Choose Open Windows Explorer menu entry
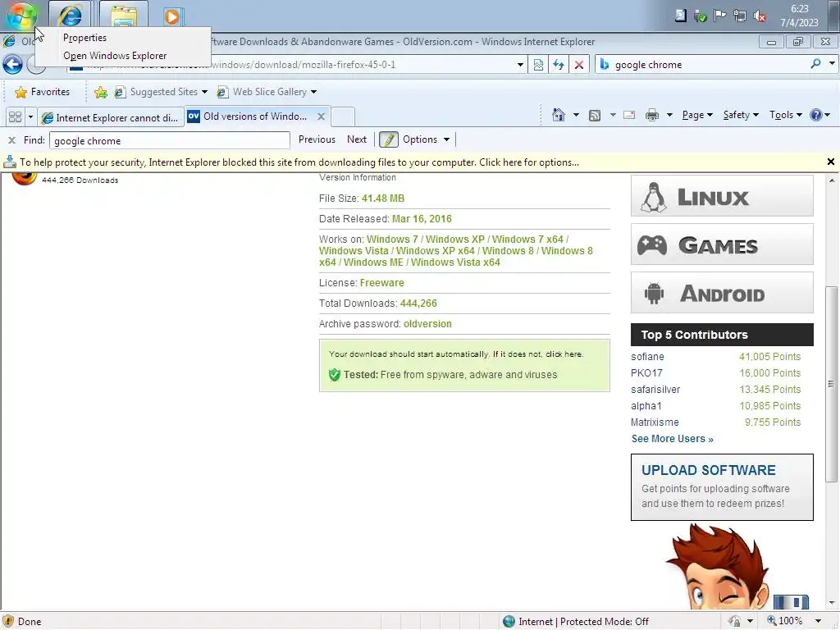840x630 pixels. 115,56
